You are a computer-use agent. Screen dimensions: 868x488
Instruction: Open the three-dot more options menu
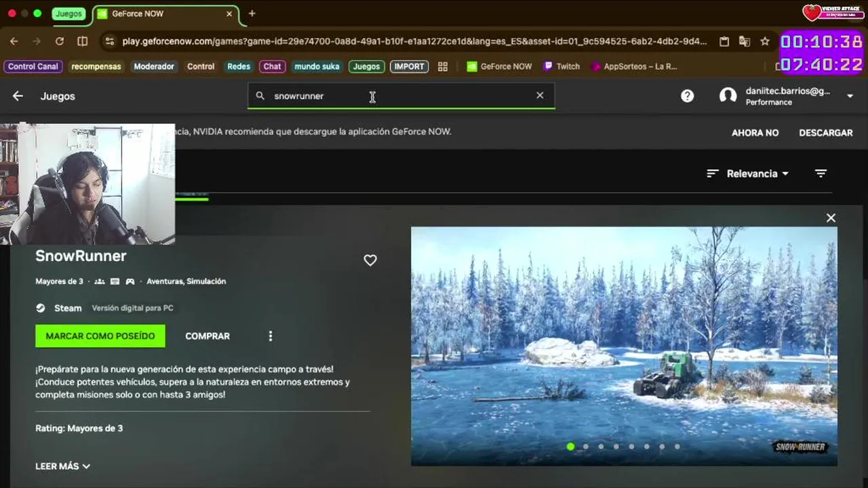[271, 336]
